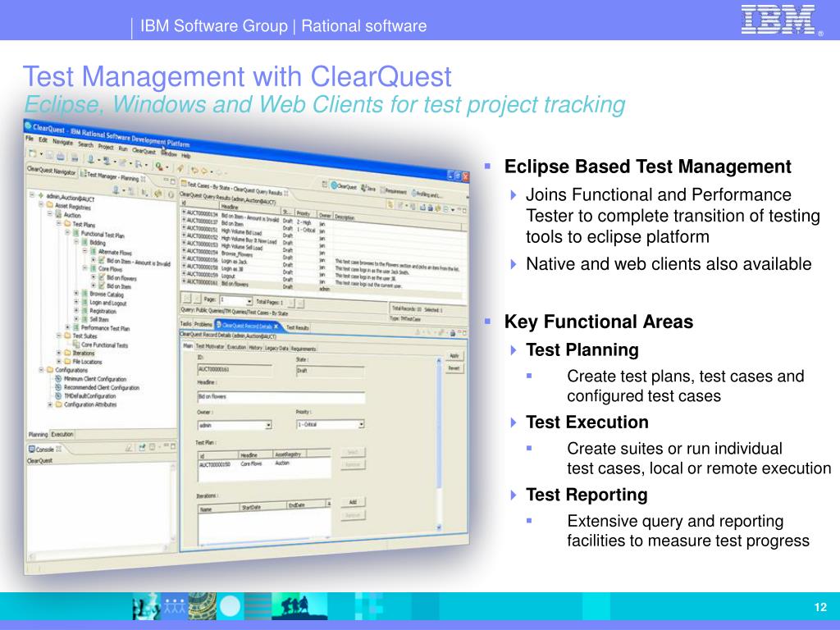
Task: Collapse the Test Plans tree node
Action: coord(59,222)
